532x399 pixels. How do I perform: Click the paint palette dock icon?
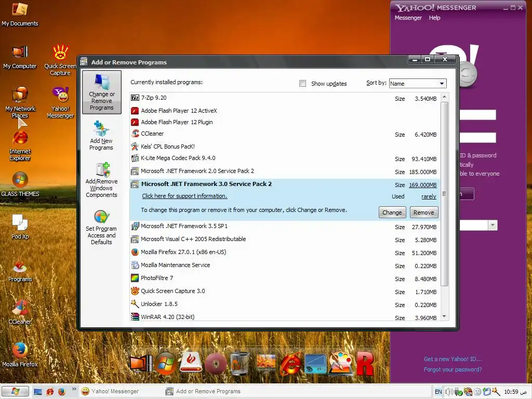click(x=340, y=363)
